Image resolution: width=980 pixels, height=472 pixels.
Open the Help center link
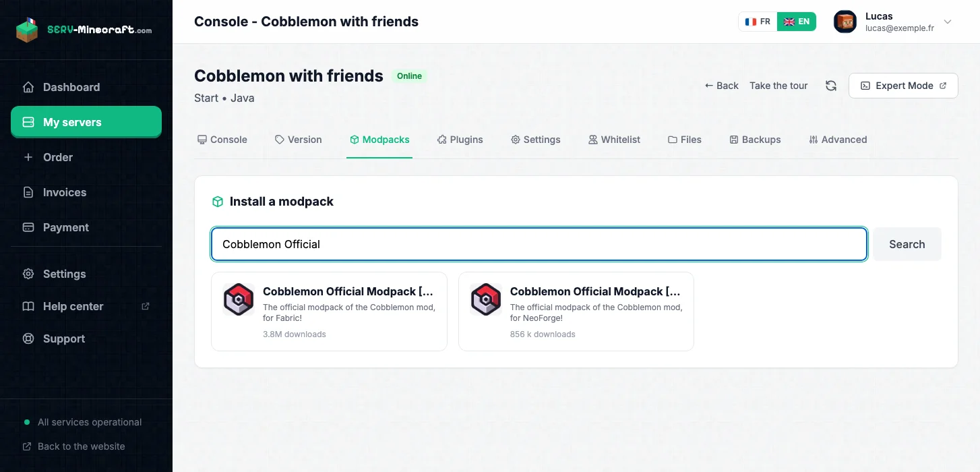(86, 306)
